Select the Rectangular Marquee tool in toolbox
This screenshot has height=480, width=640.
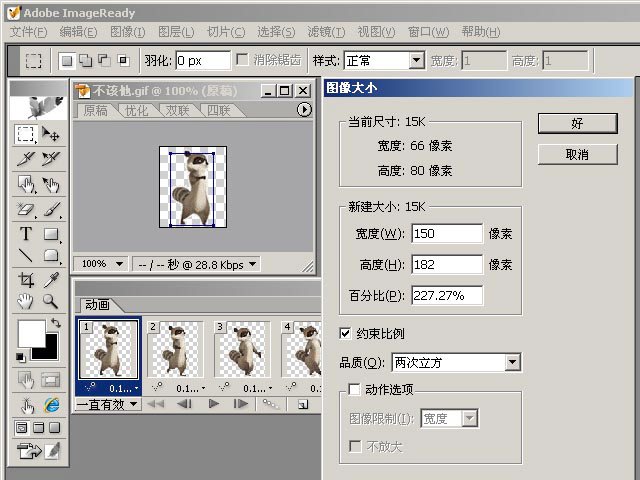coord(26,134)
